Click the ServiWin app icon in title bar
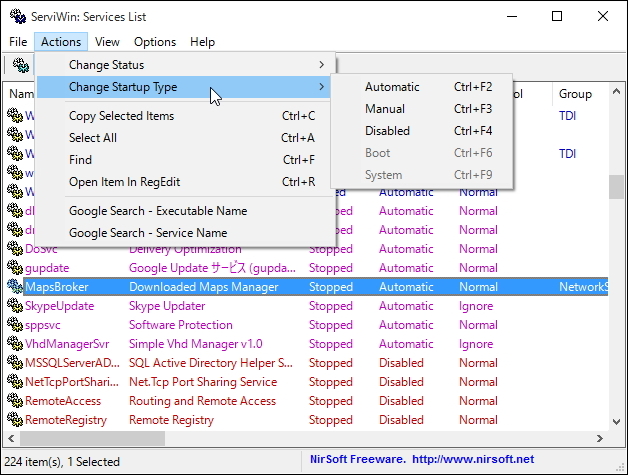Image resolution: width=628 pixels, height=475 pixels. pos(18,16)
